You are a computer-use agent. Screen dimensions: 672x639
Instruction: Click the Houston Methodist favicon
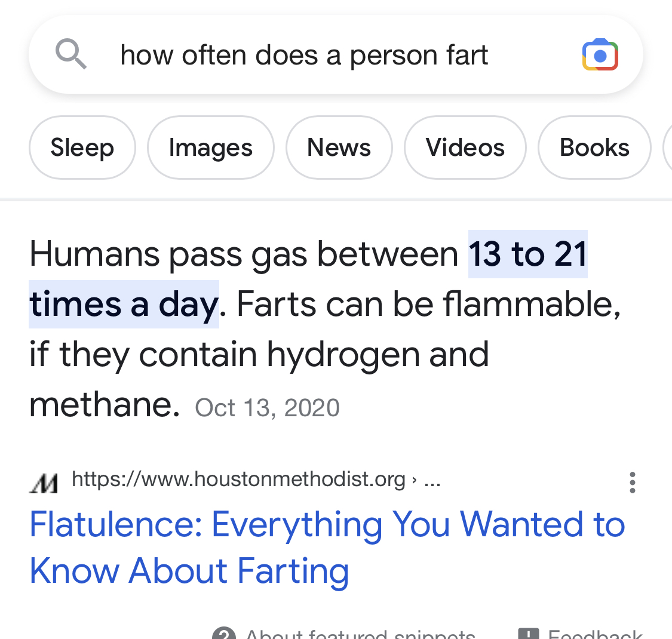[x=44, y=482]
